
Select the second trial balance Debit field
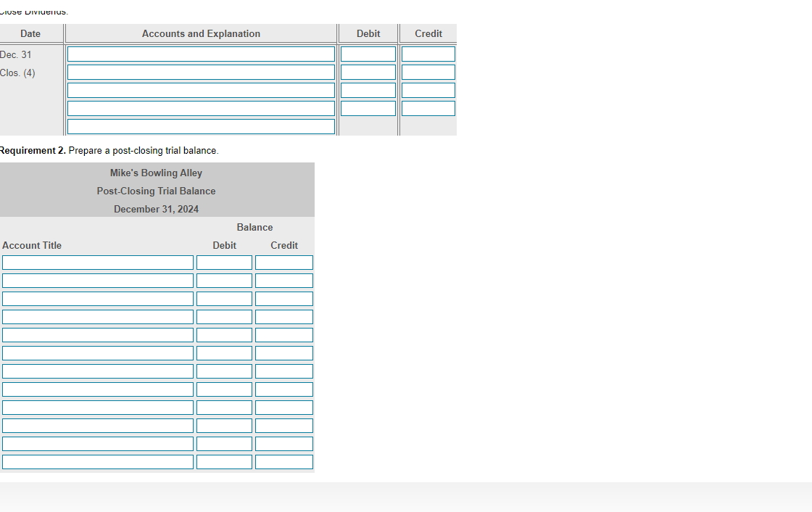click(x=224, y=281)
